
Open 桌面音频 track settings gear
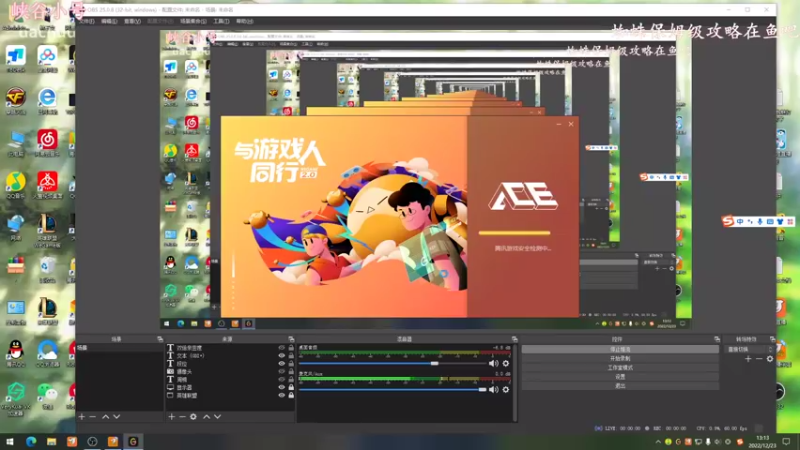tap(506, 363)
